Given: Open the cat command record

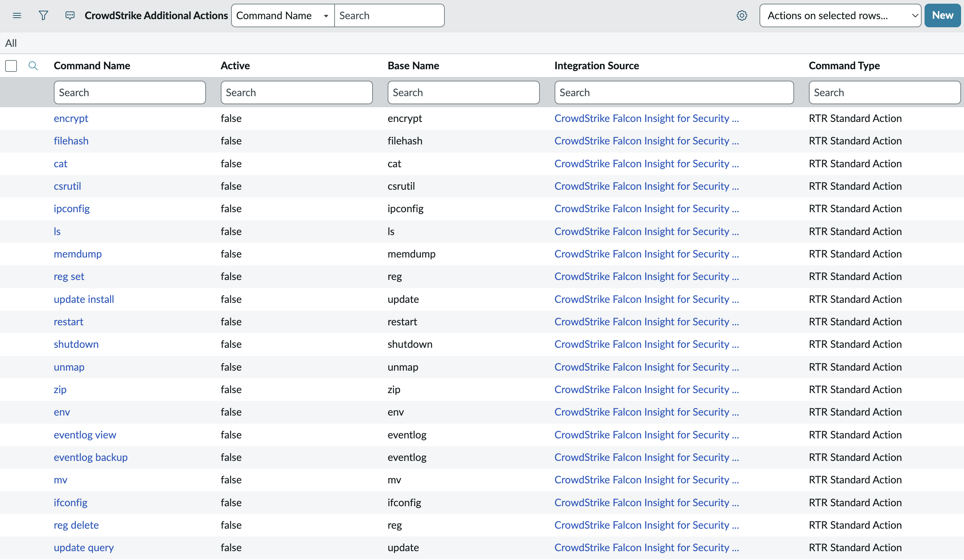Looking at the screenshot, I should click(x=60, y=164).
